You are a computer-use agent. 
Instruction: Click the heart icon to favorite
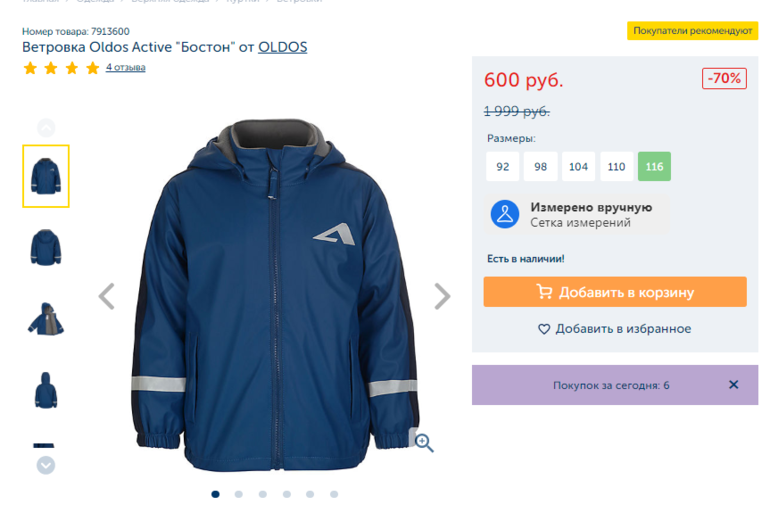(544, 329)
